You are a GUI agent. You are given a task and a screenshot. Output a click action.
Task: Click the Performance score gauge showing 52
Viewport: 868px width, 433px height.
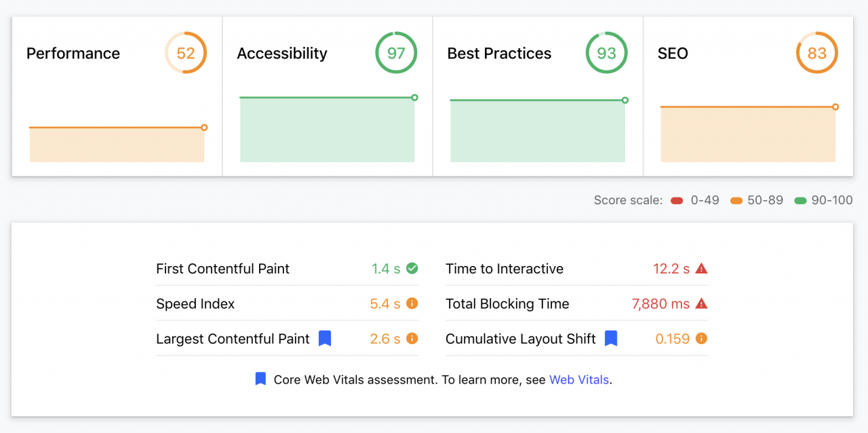[x=185, y=53]
